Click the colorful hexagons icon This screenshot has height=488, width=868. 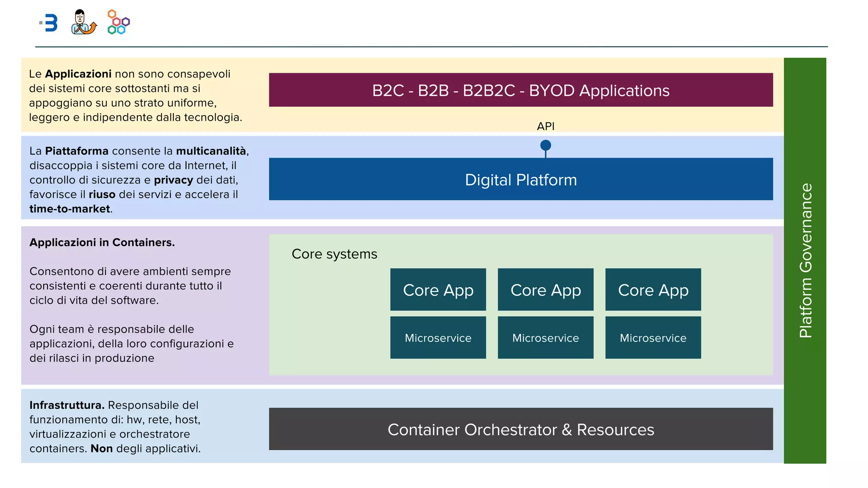(118, 22)
